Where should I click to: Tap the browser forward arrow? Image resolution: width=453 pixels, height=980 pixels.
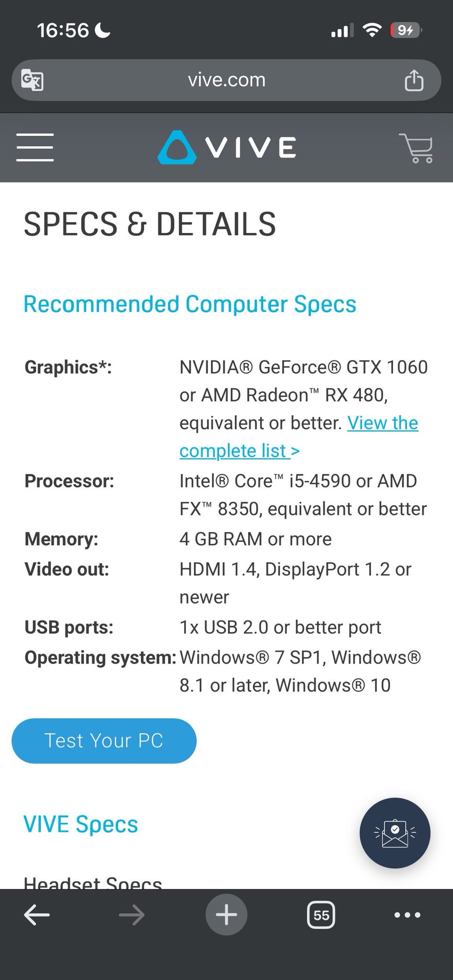coord(132,915)
